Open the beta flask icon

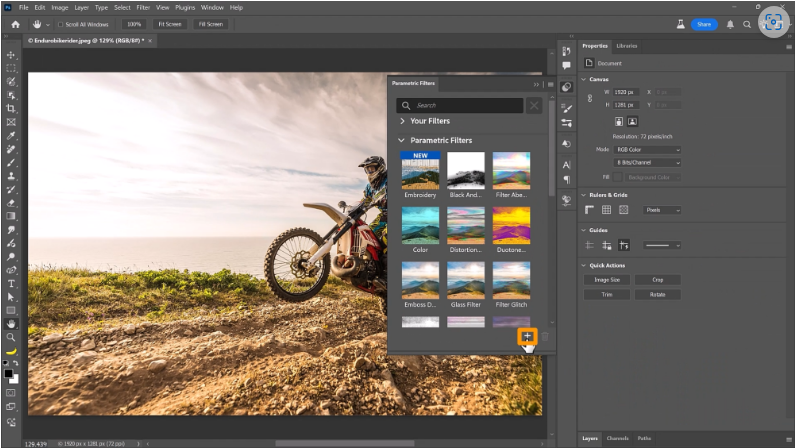coord(681,24)
